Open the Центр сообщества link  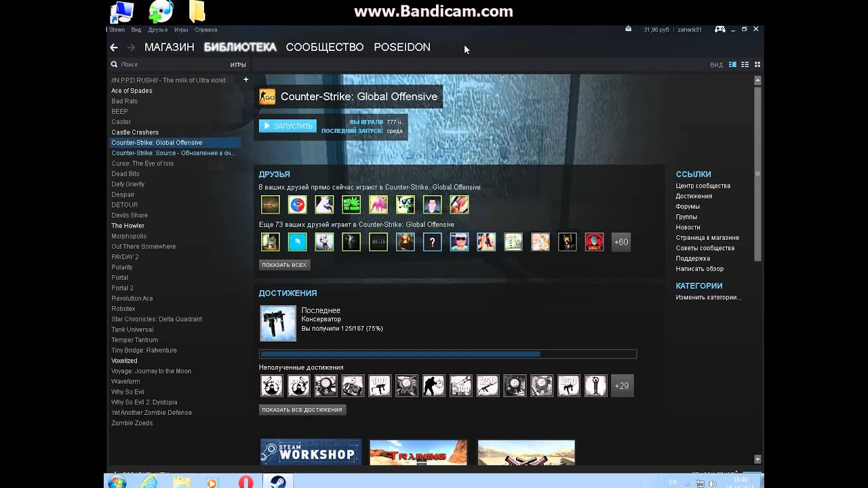click(x=703, y=186)
